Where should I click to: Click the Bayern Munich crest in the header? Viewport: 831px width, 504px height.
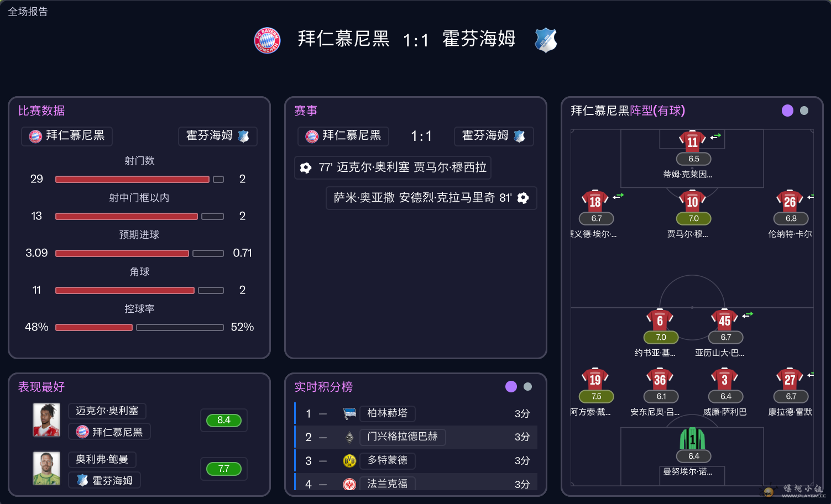[x=267, y=40]
